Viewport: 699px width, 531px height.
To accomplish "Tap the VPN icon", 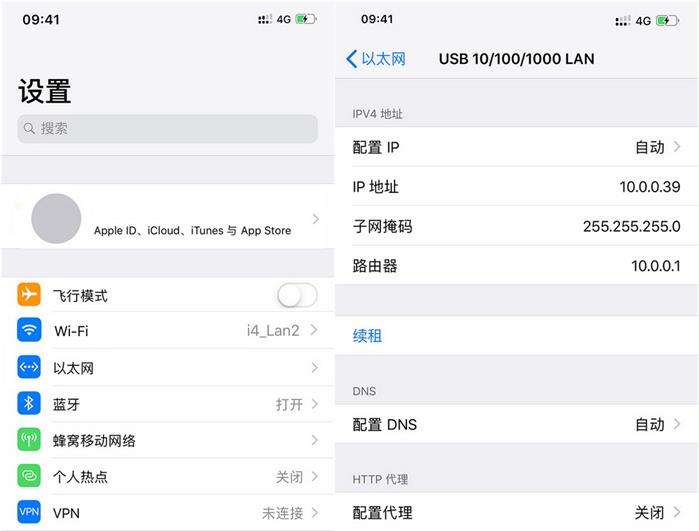I will pyautogui.click(x=29, y=512).
